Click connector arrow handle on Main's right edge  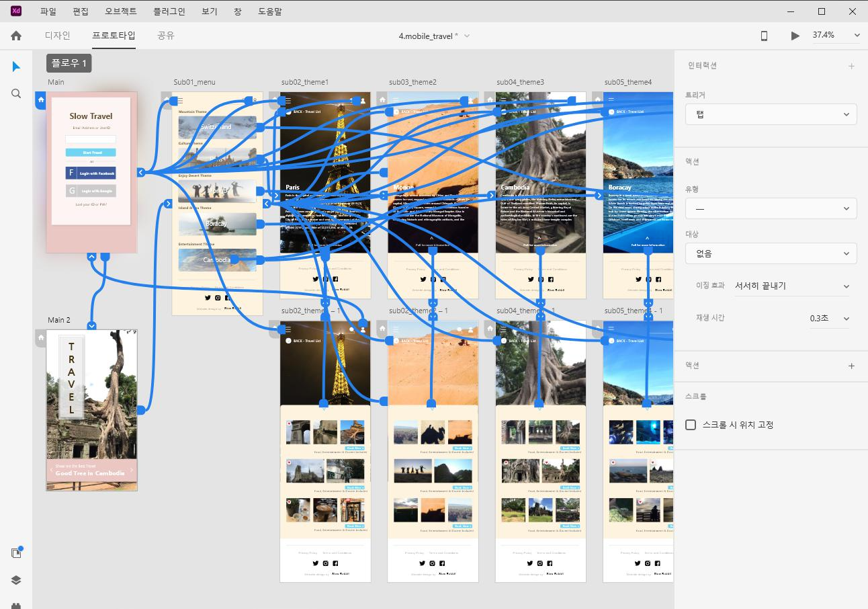click(x=141, y=173)
